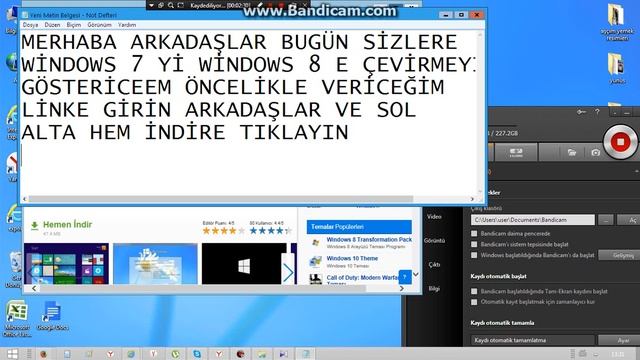Screen dimensions: 640x360
Task: Toggle otomatik kayıt zamanlayıcı kur checkbox
Action: tap(474, 302)
